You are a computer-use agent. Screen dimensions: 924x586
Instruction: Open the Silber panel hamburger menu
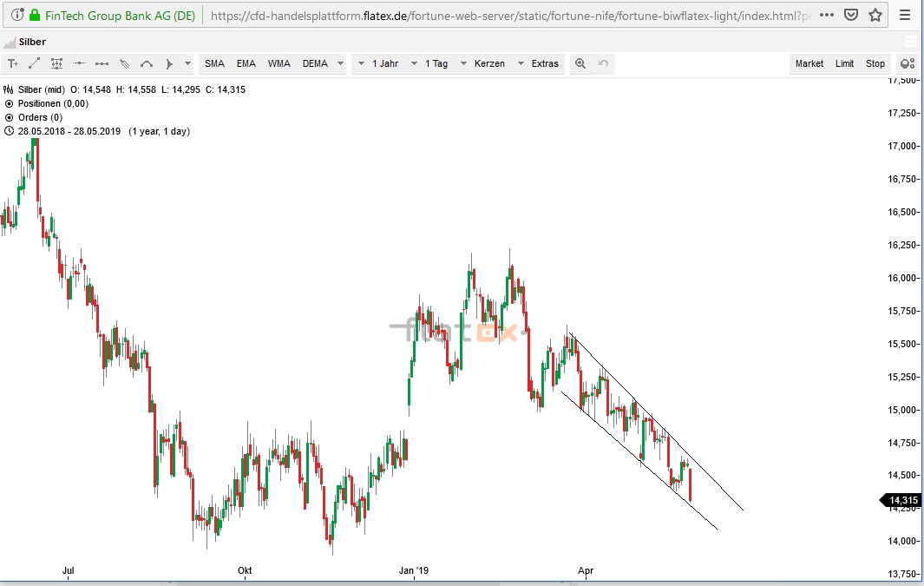(x=910, y=42)
